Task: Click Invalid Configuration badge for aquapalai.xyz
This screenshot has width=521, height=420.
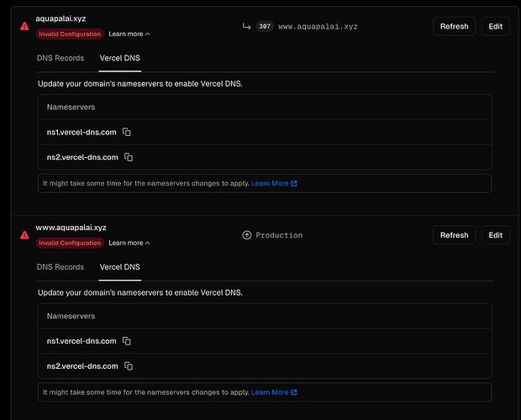Action: point(70,34)
